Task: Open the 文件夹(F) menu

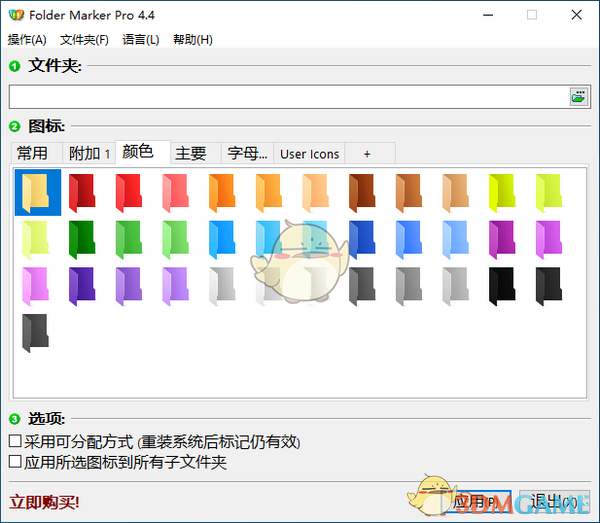Action: pyautogui.click(x=84, y=40)
